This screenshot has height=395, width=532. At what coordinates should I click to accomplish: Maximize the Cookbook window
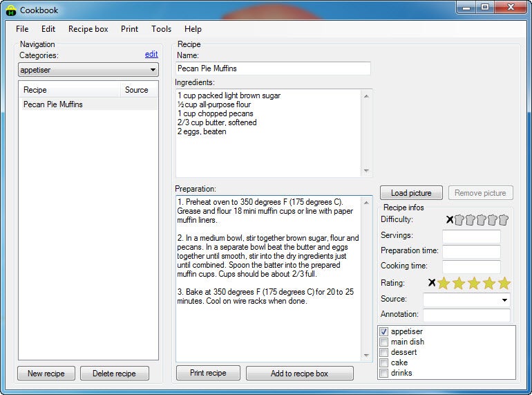485,7
